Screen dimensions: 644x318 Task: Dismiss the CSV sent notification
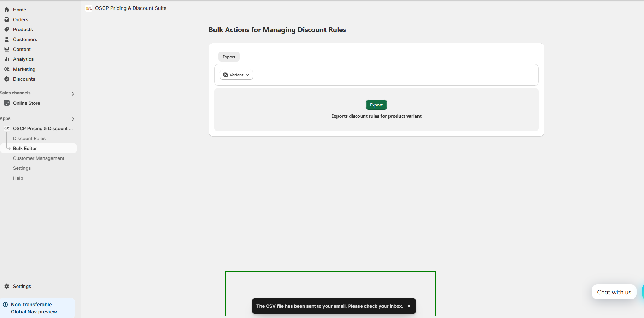pyautogui.click(x=409, y=306)
